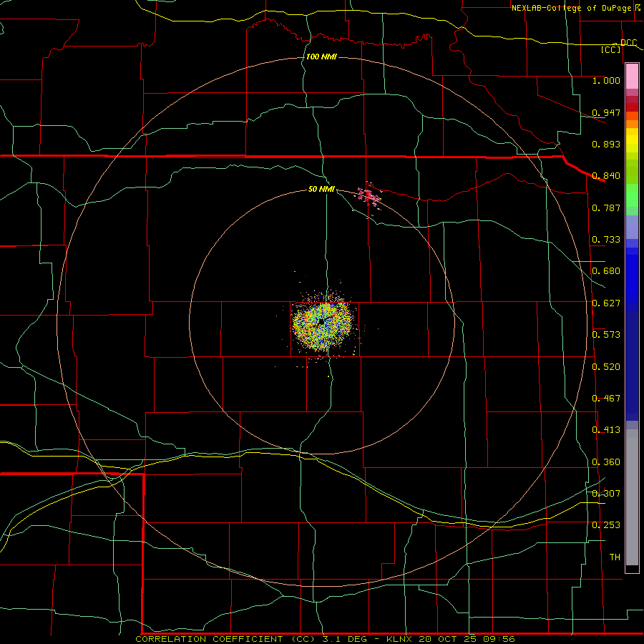Click the 09:56 timestamp

point(500,639)
